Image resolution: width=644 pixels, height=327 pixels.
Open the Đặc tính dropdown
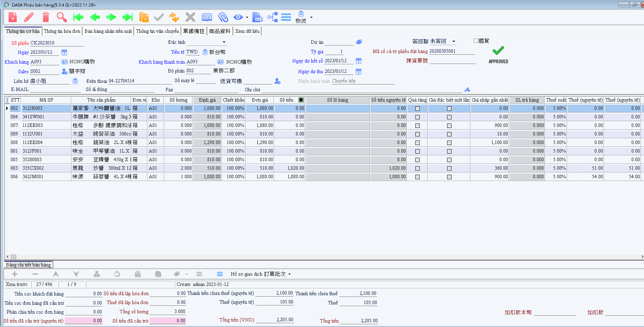point(224,42)
